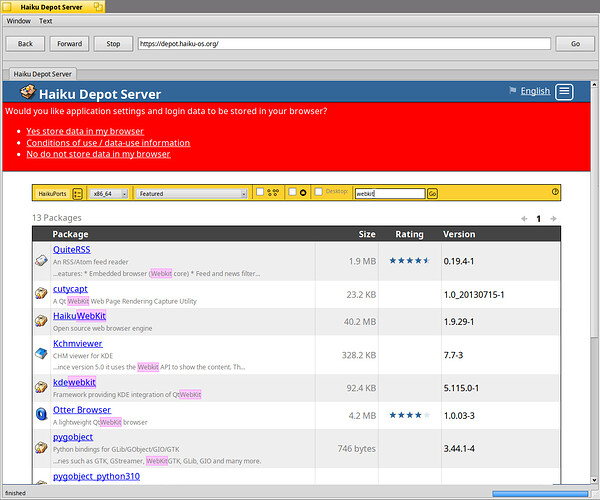Open the cutycapt package link
This screenshot has width=600, height=500.
(70, 289)
